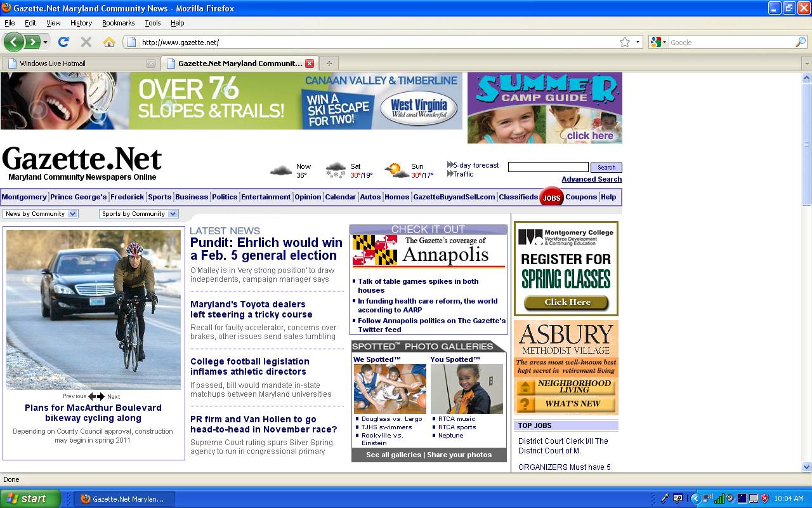Click in the Gazette site search field
Image resolution: width=812 pixels, height=508 pixels.
click(x=548, y=167)
